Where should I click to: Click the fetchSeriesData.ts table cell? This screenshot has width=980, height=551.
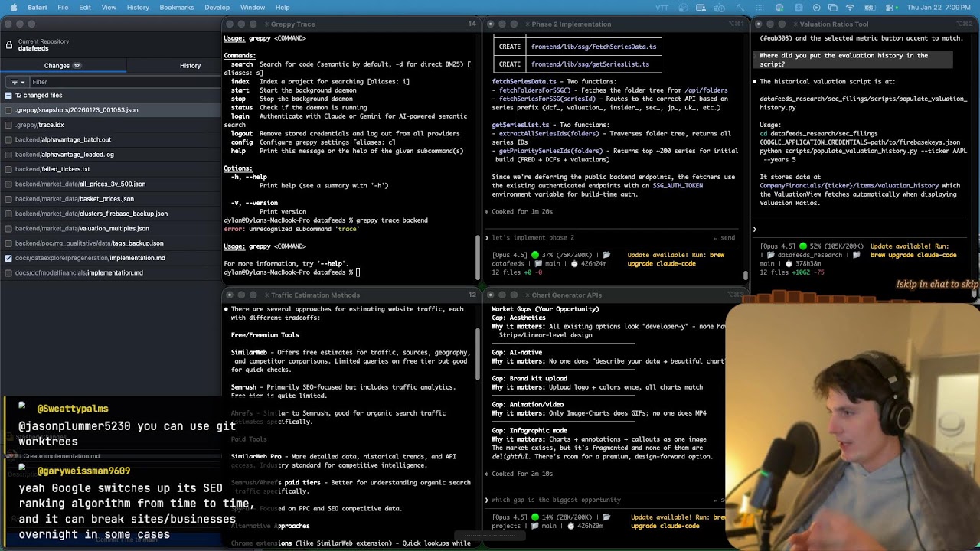point(593,47)
